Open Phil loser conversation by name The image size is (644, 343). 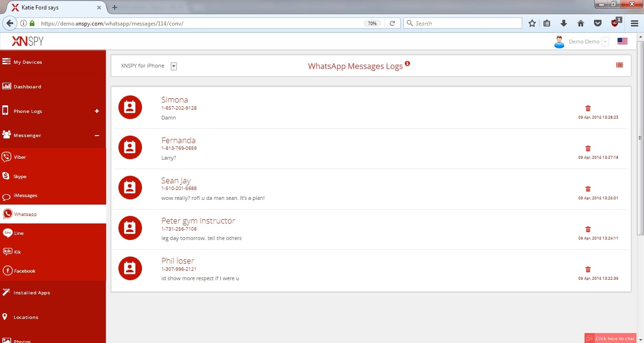[178, 261]
